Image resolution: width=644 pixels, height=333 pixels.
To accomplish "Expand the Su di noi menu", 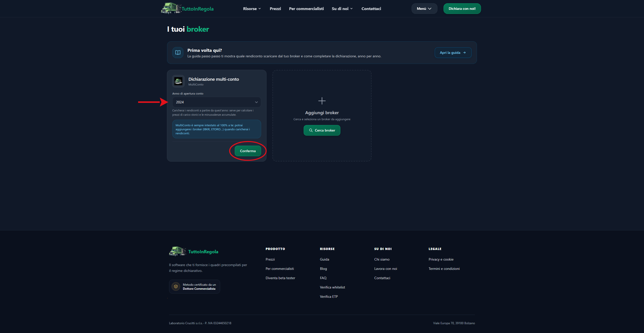I will click(342, 9).
